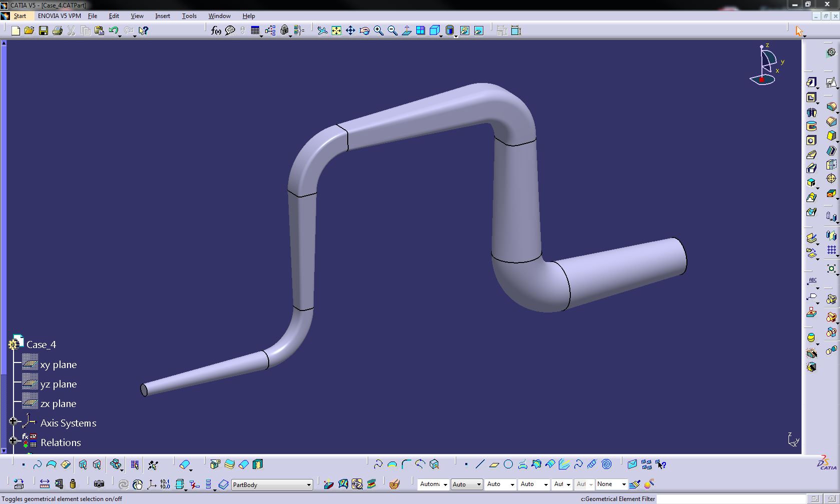Activate the Pan view tool

coord(351,31)
